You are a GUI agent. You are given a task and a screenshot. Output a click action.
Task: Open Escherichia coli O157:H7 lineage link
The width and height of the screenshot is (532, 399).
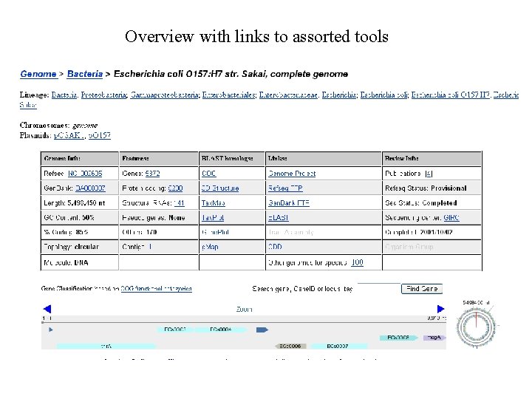(451, 95)
